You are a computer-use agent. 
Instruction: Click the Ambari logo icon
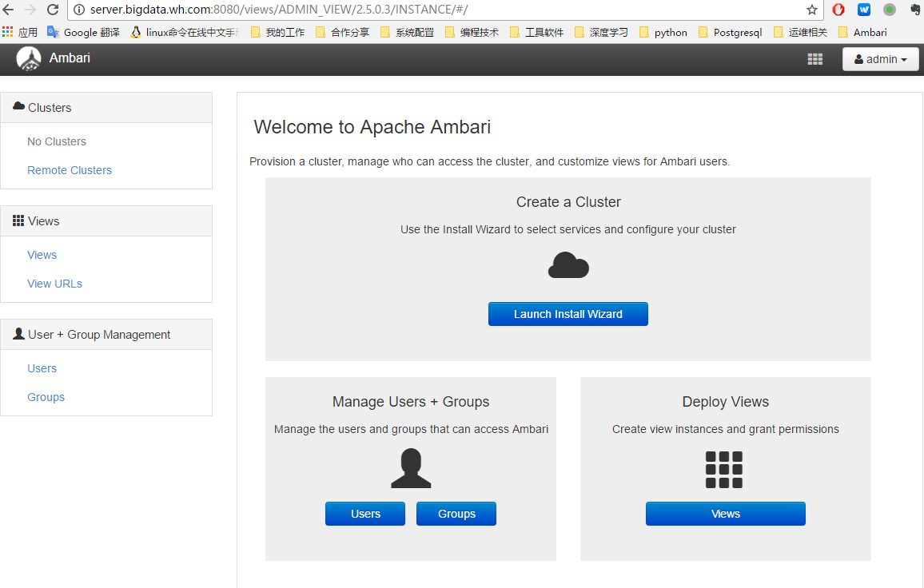pyautogui.click(x=28, y=59)
